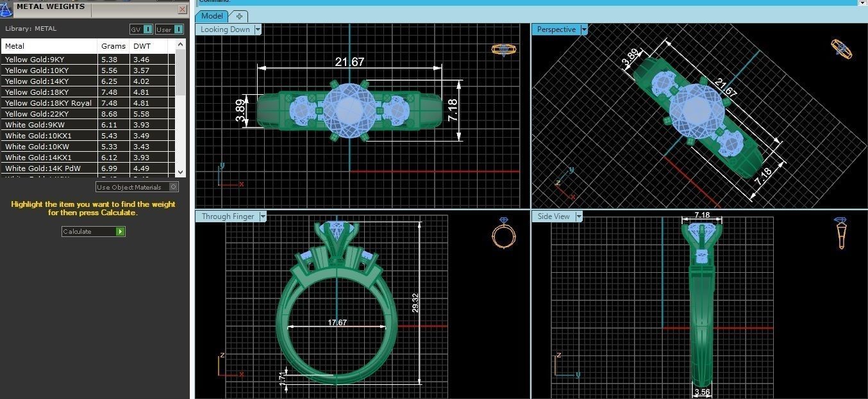
Task: Switch to the Model tab
Action: 212,16
